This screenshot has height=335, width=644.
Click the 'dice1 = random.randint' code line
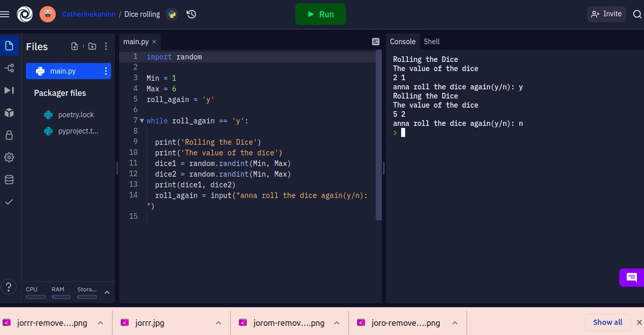pos(223,163)
